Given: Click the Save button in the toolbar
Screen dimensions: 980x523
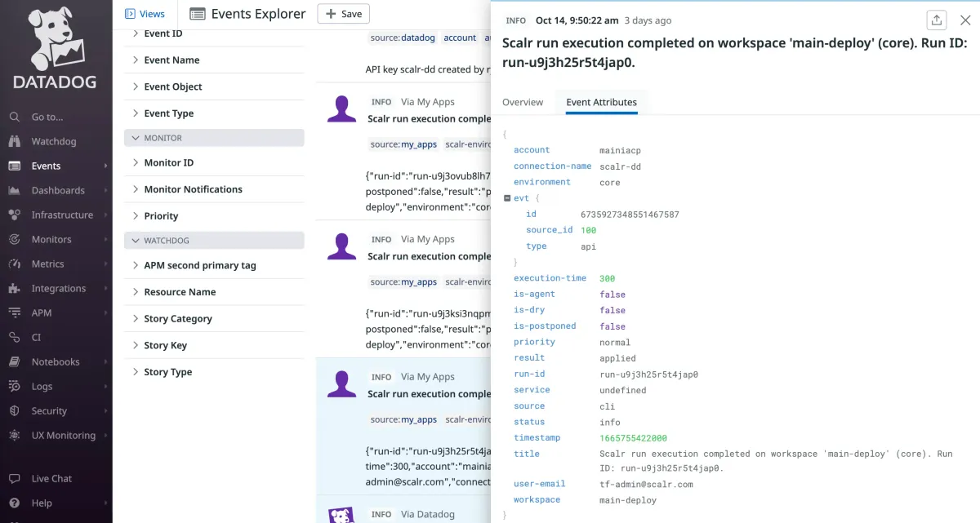Looking at the screenshot, I should point(343,14).
